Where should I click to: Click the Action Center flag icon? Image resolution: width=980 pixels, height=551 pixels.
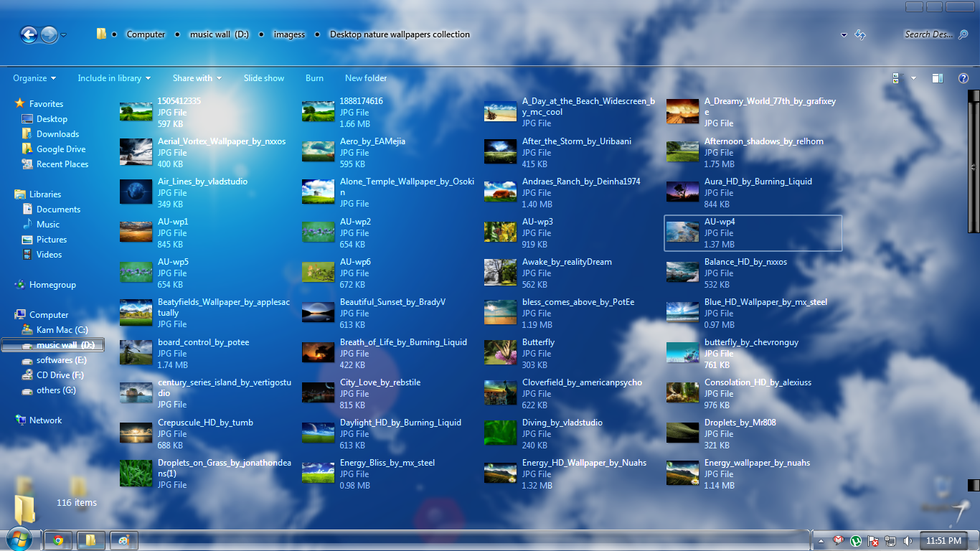874,540
